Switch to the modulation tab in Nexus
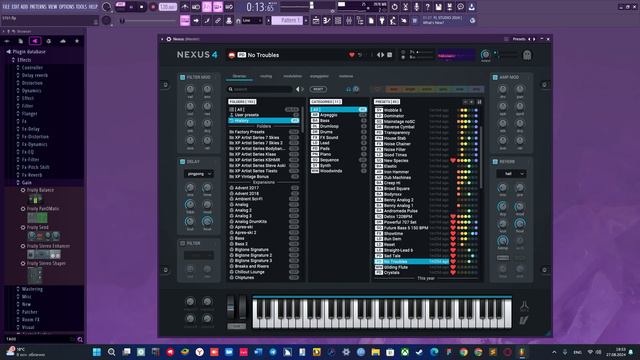The width and height of the screenshot is (640, 360). [293, 76]
